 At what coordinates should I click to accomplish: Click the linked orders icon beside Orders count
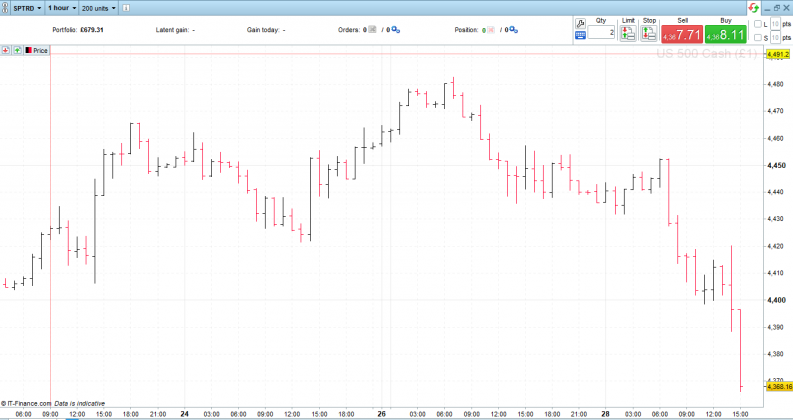click(395, 30)
